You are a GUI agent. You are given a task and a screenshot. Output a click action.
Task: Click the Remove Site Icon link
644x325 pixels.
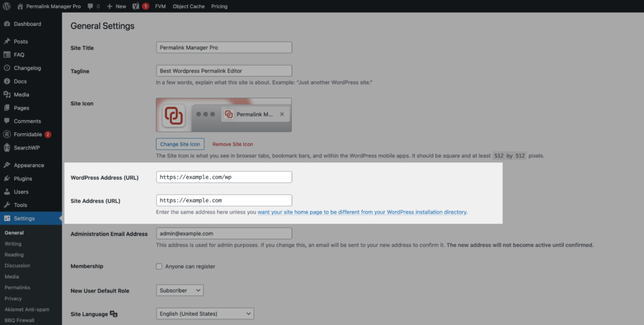pyautogui.click(x=233, y=144)
